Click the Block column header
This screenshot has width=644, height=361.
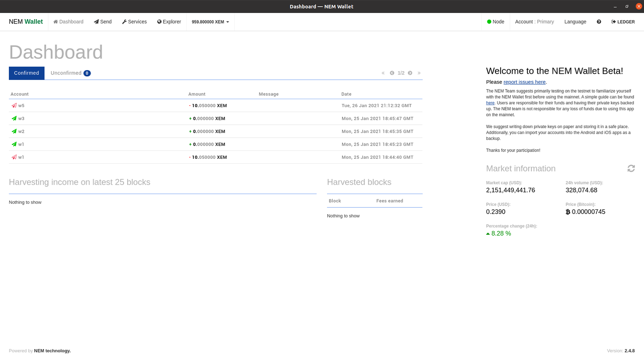(335, 201)
